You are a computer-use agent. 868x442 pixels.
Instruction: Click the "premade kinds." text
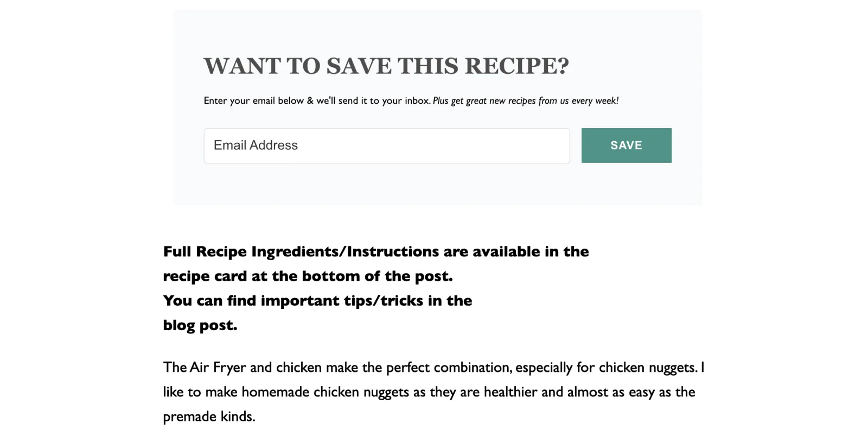pyautogui.click(x=209, y=416)
